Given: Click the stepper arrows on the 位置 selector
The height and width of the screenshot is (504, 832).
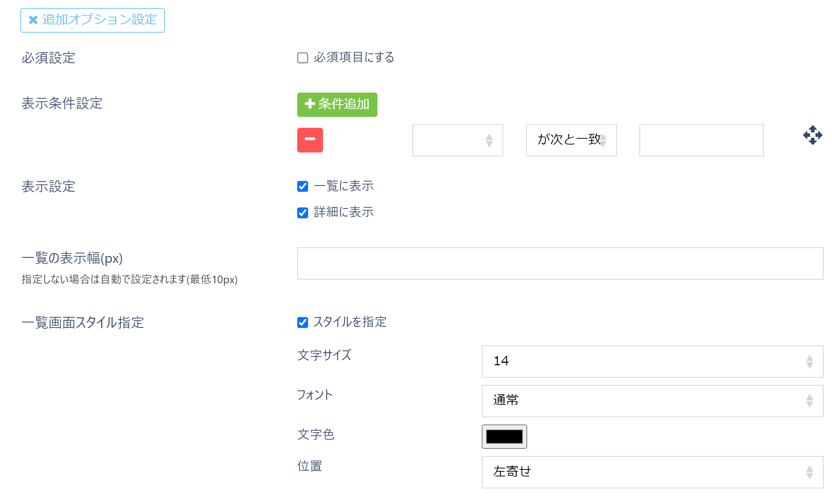Looking at the screenshot, I should click(x=810, y=472).
